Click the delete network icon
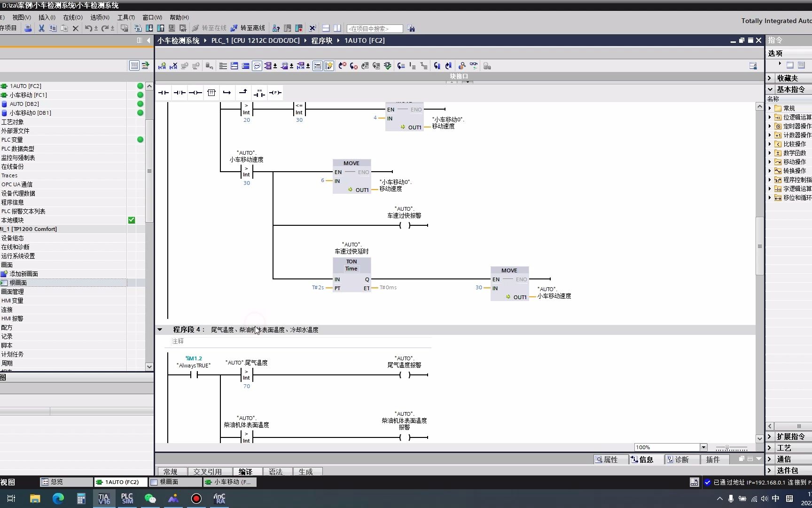 pos(173,66)
